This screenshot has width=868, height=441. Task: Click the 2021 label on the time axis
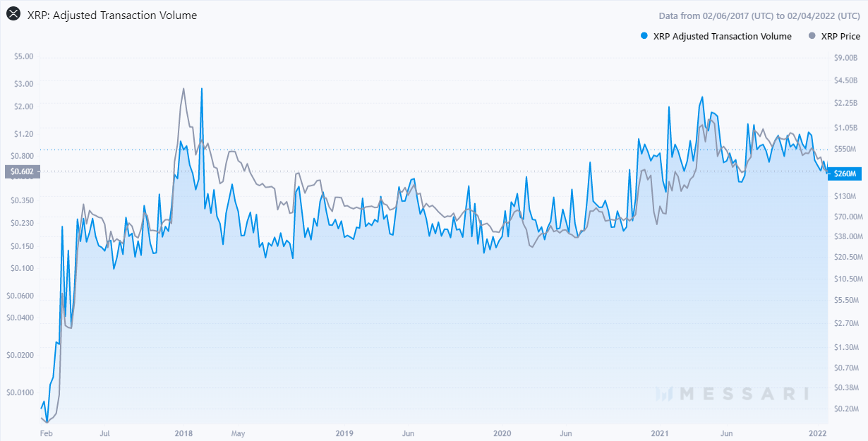point(660,433)
